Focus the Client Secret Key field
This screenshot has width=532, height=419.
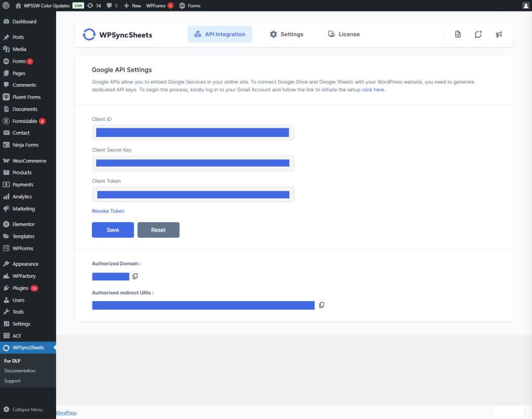[193, 164]
